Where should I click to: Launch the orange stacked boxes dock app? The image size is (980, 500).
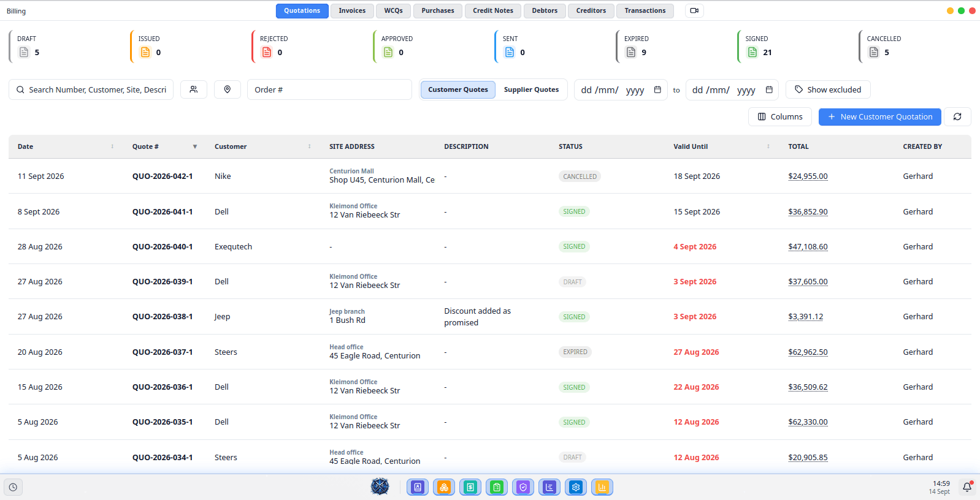[x=444, y=487]
